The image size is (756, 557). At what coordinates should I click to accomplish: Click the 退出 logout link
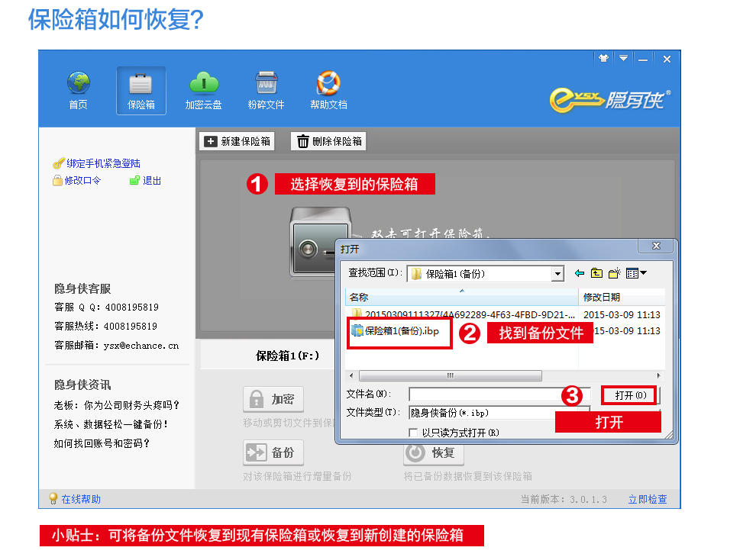[x=152, y=181]
